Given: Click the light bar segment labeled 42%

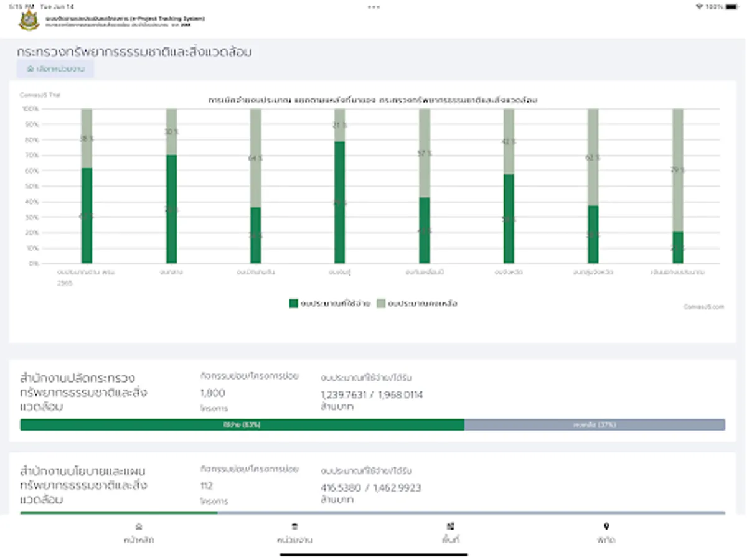Looking at the screenshot, I should tap(509, 141).
